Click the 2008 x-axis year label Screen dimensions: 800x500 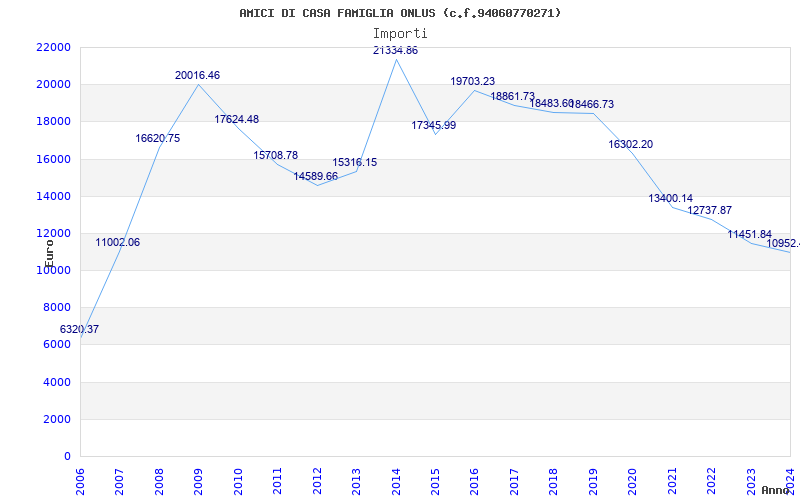click(159, 481)
